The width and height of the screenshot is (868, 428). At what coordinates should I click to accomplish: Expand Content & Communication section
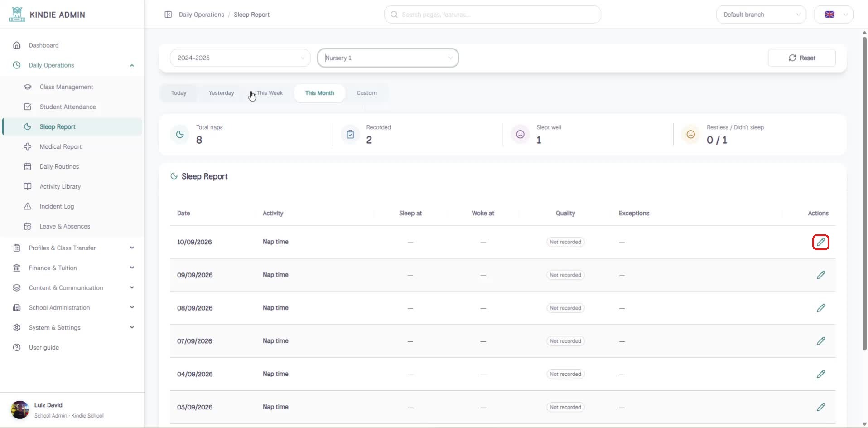(72, 288)
